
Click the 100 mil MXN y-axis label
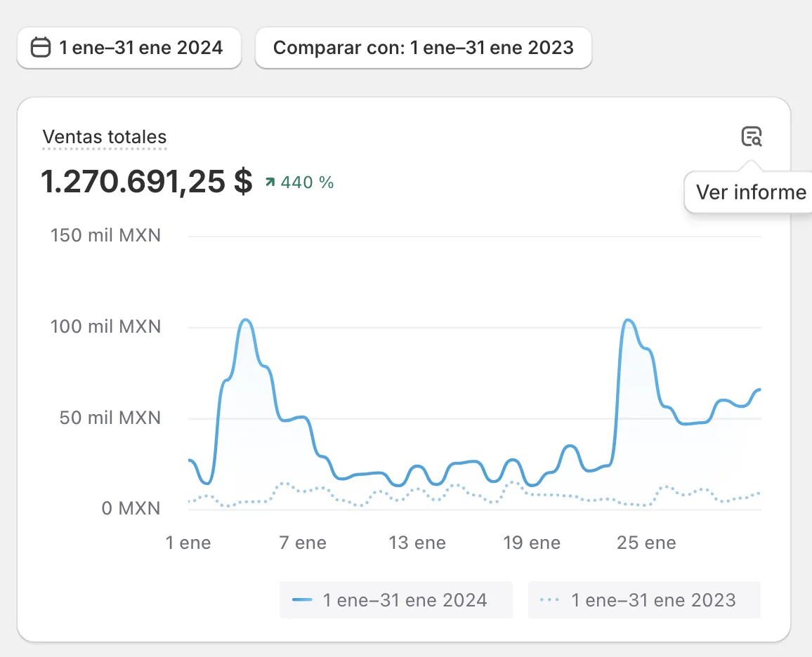pos(105,326)
